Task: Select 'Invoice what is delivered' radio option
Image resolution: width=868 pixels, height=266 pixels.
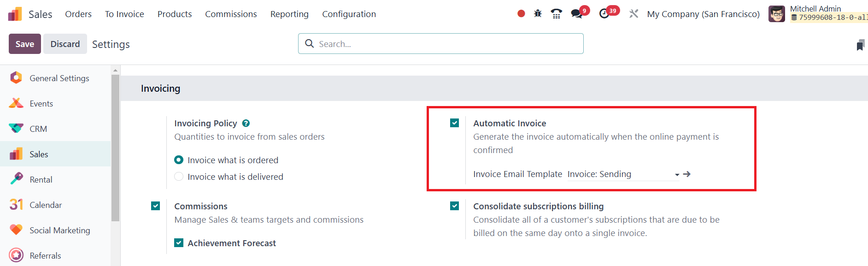Action: point(179,177)
